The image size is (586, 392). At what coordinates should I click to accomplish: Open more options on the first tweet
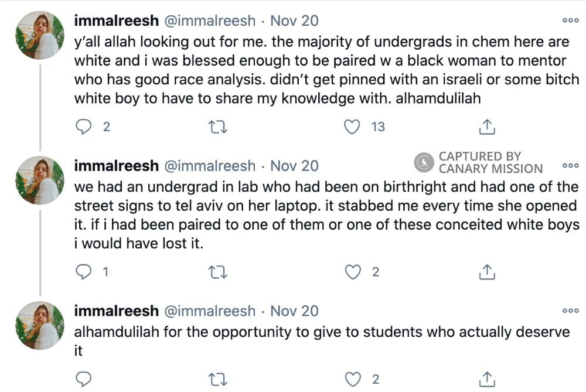point(571,21)
